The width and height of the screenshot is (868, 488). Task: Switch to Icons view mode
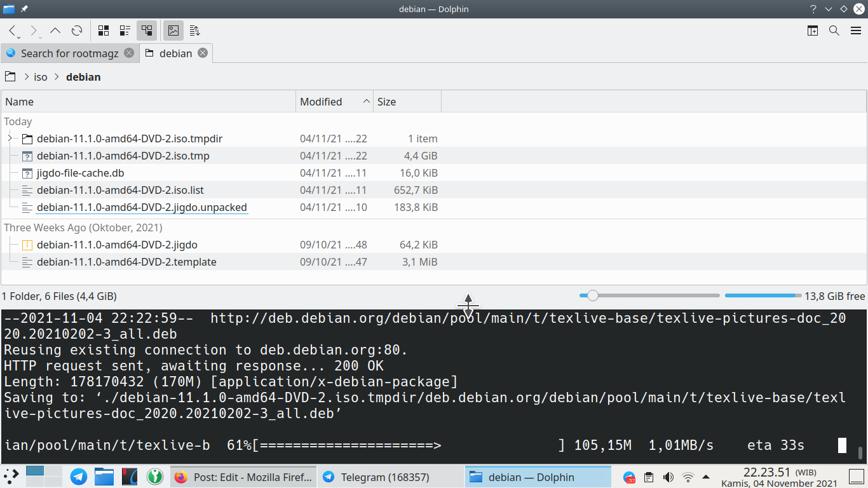(104, 30)
